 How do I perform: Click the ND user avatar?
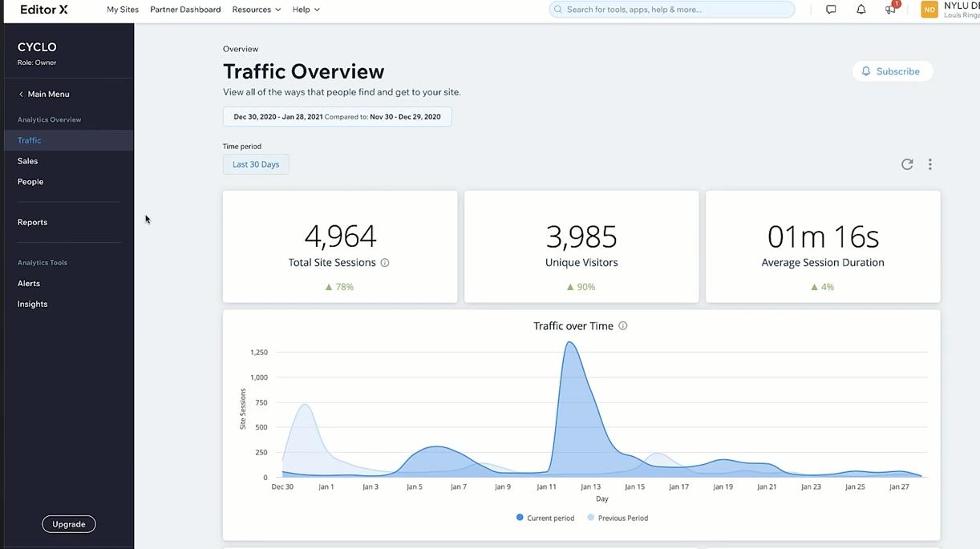tap(929, 10)
